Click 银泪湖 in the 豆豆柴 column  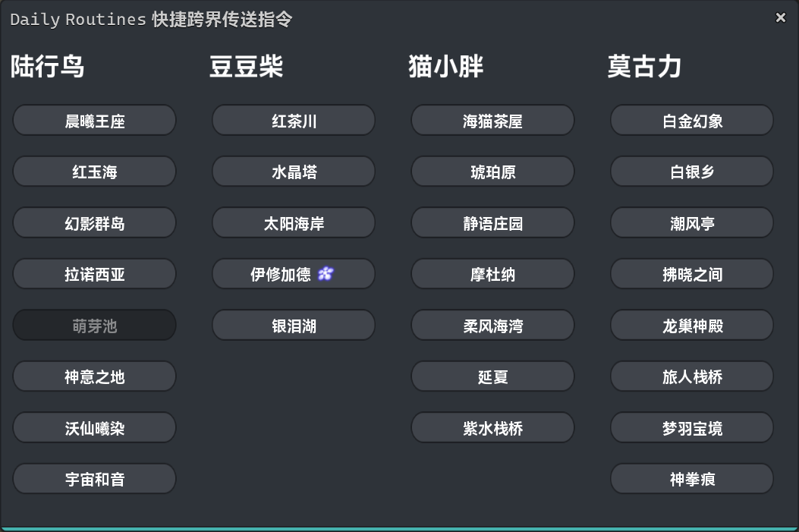coord(293,325)
